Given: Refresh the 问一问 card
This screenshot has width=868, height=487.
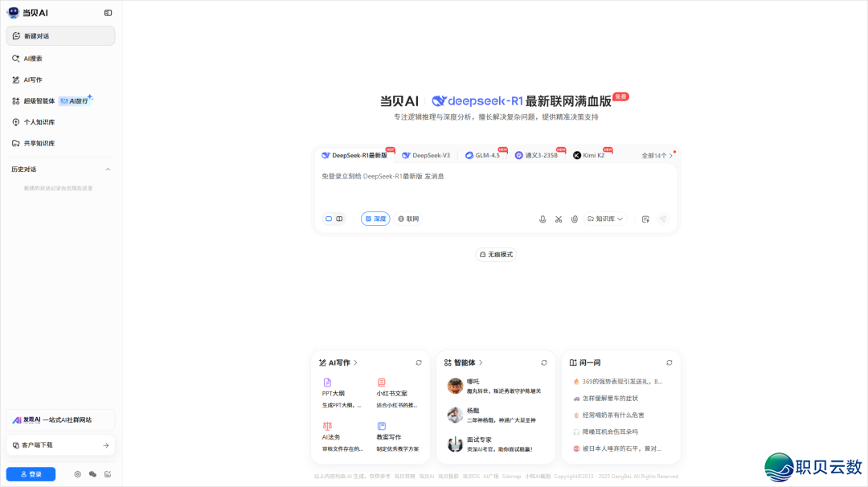Looking at the screenshot, I should tap(669, 363).
